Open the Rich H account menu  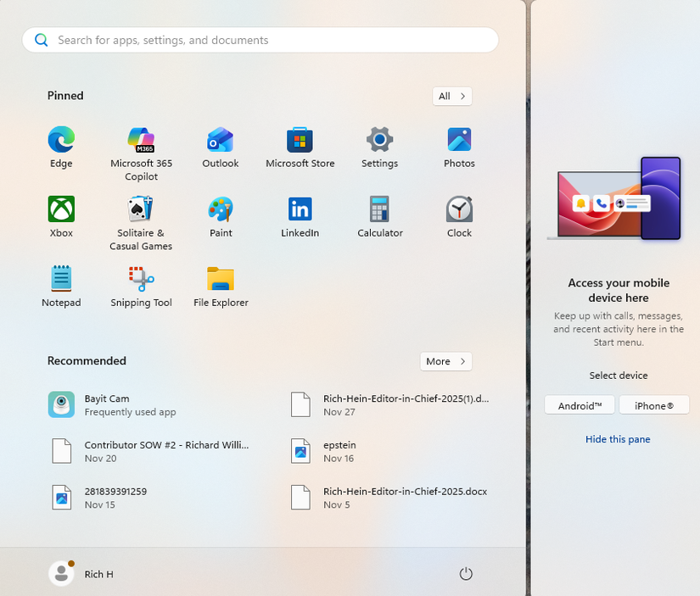[81, 573]
